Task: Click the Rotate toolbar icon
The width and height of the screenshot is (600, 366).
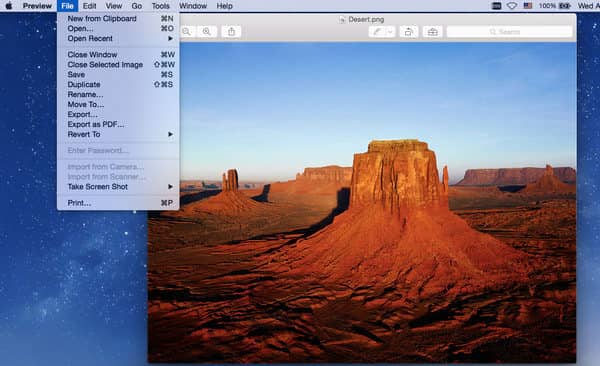Action: pyautogui.click(x=409, y=32)
